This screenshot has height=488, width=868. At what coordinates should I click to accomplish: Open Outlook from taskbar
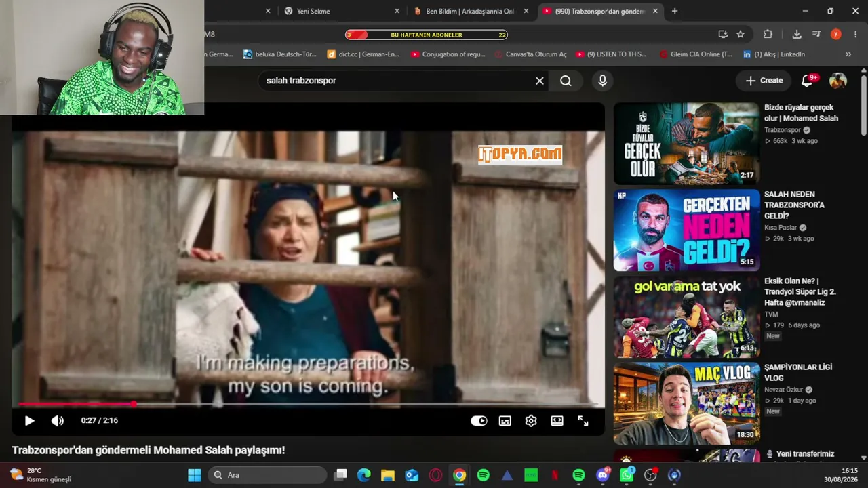pyautogui.click(x=412, y=475)
